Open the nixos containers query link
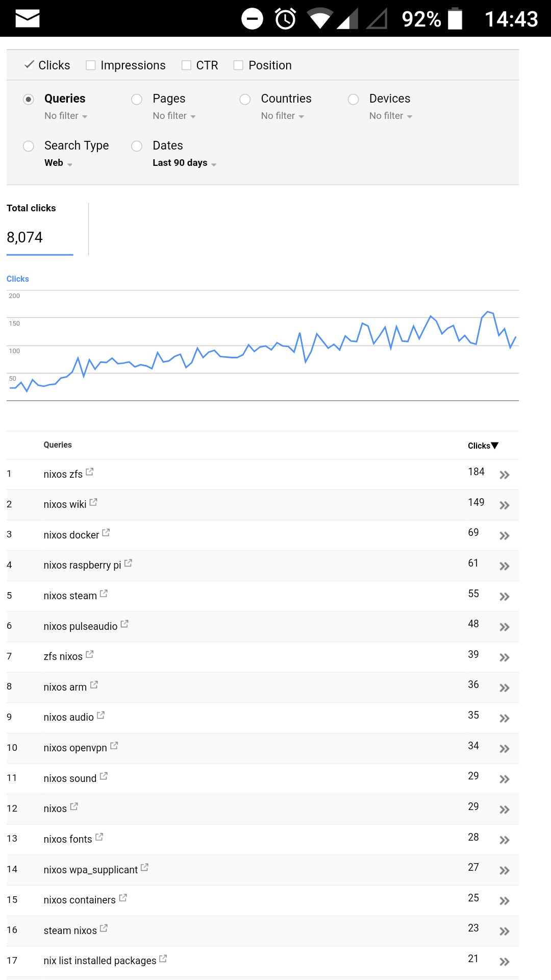 [80, 900]
